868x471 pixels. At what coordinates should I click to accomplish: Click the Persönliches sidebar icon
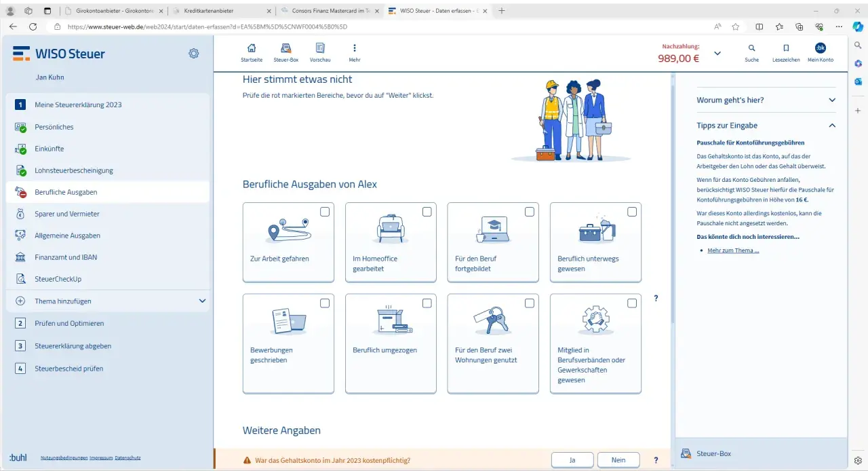click(21, 127)
